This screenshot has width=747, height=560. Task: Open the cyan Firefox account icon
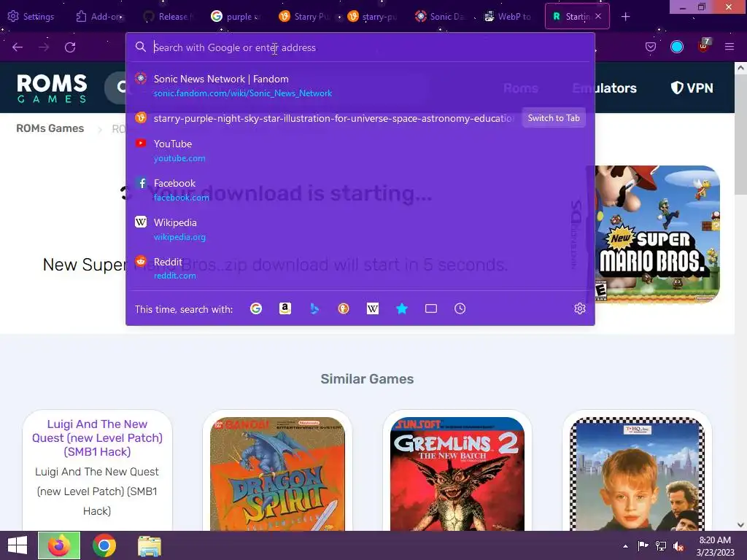676,47
